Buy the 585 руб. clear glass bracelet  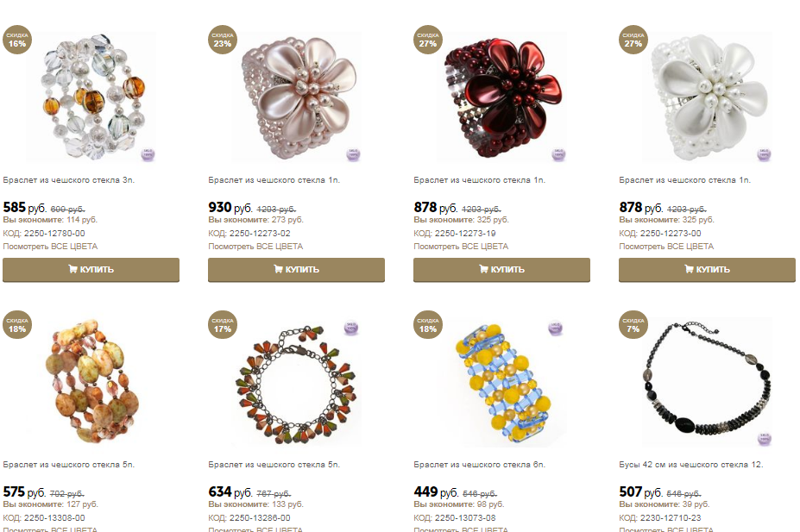[91, 270]
